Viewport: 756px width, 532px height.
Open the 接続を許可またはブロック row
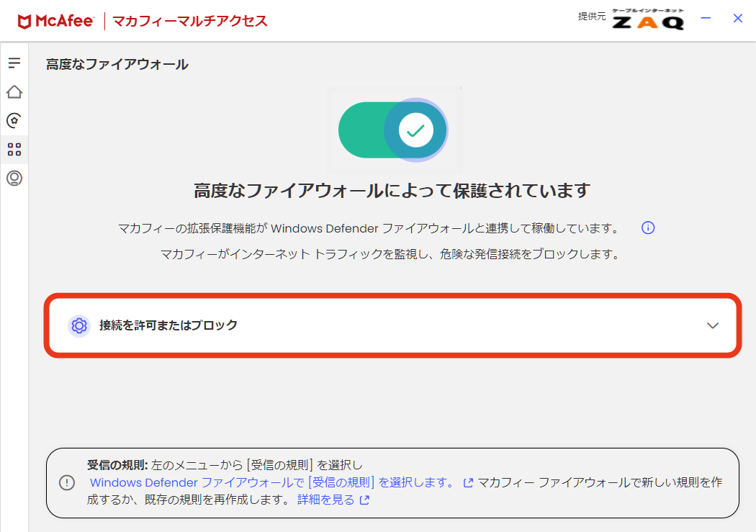click(x=392, y=326)
